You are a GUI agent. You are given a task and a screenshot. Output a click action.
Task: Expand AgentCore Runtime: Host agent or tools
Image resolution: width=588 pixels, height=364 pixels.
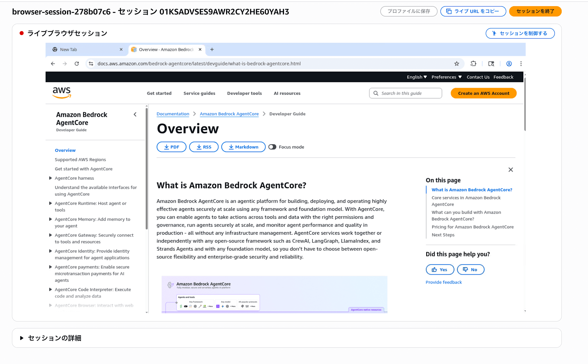(51, 203)
